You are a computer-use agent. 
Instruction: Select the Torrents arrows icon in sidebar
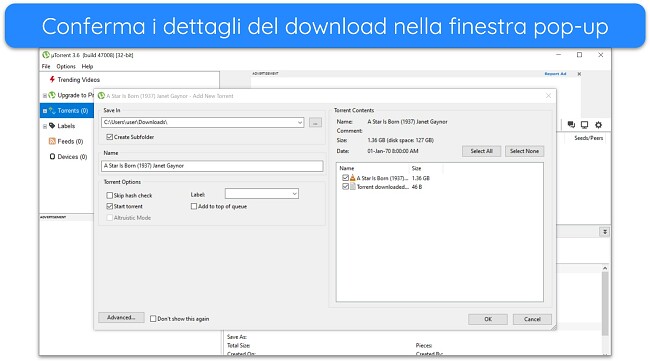click(52, 111)
